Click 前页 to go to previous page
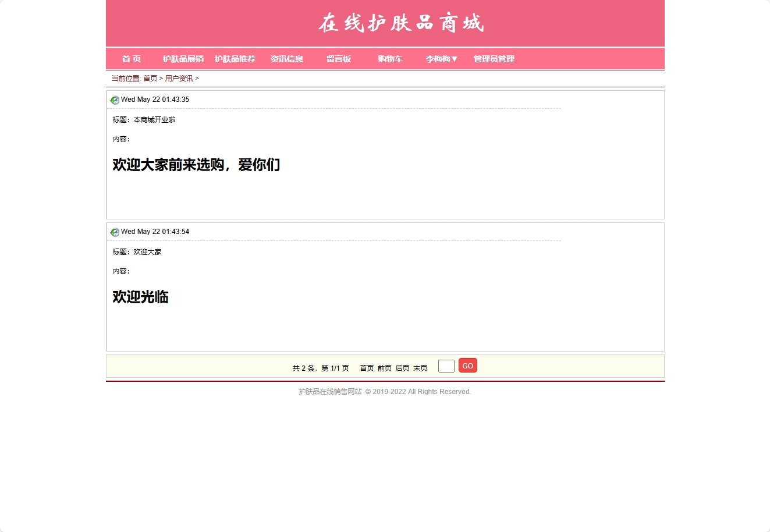 point(384,368)
